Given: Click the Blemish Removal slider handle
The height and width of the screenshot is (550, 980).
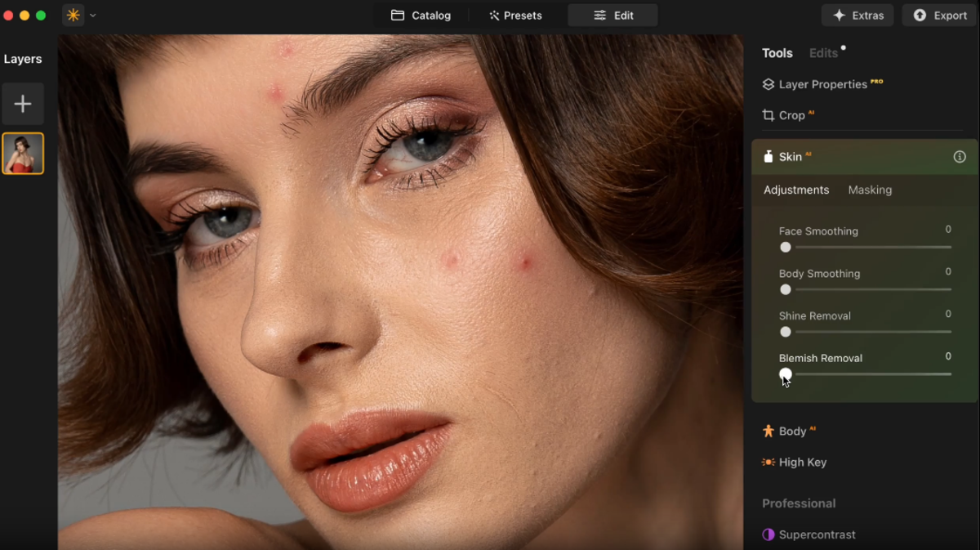Looking at the screenshot, I should pyautogui.click(x=786, y=374).
